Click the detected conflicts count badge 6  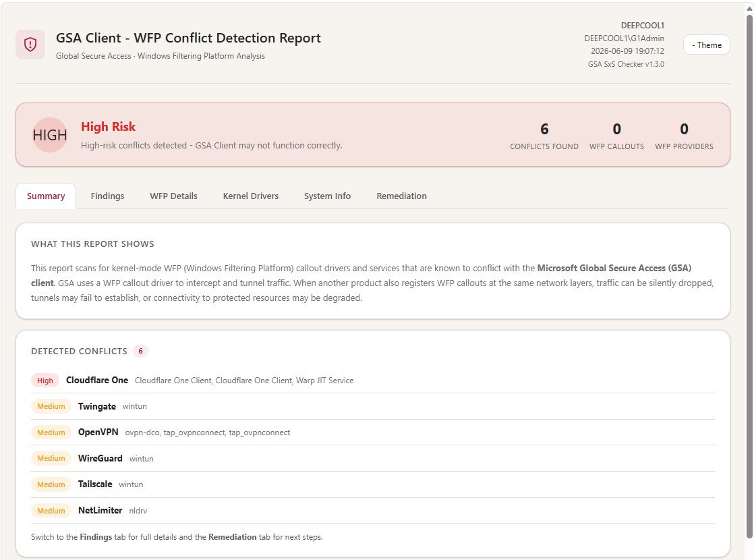pyautogui.click(x=140, y=352)
